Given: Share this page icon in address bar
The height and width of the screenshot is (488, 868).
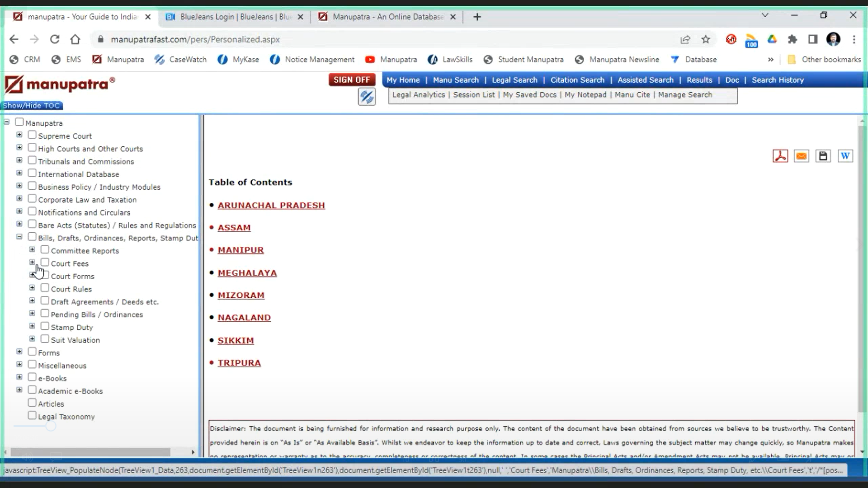Looking at the screenshot, I should coord(685,39).
